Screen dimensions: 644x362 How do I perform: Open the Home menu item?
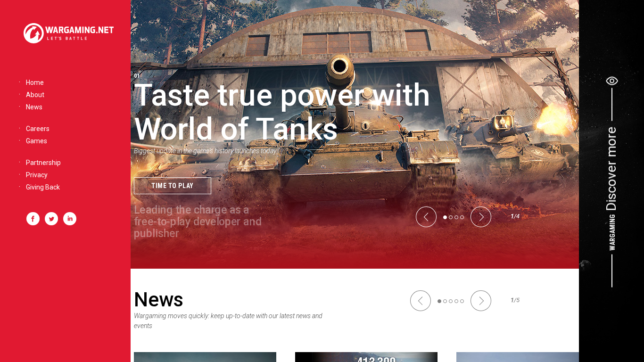35,82
